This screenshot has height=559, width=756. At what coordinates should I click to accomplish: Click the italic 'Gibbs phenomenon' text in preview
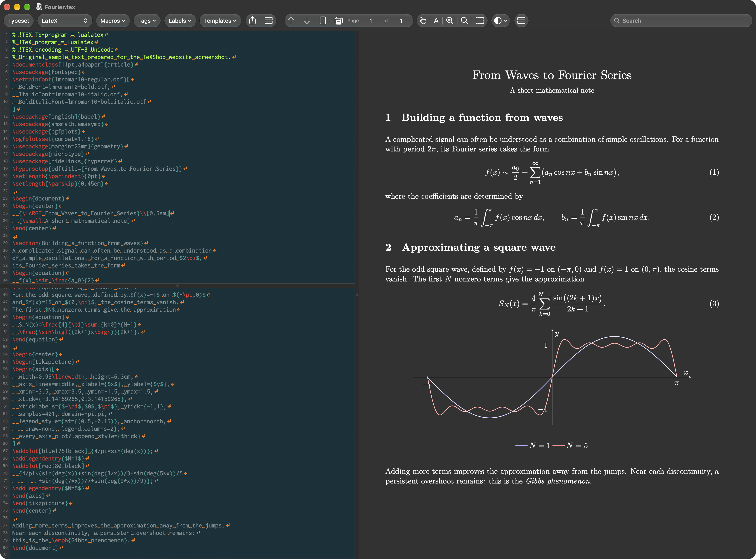(x=558, y=481)
